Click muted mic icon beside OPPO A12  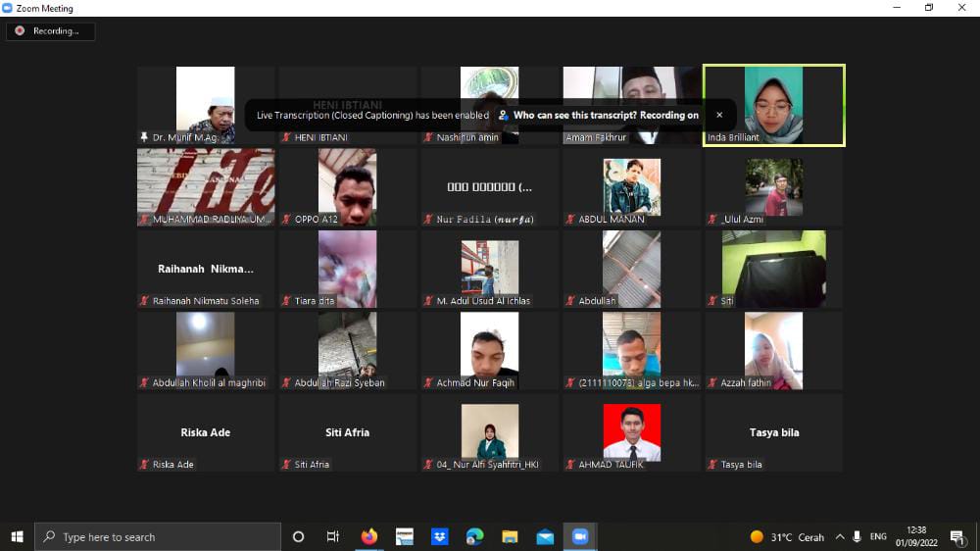287,220
